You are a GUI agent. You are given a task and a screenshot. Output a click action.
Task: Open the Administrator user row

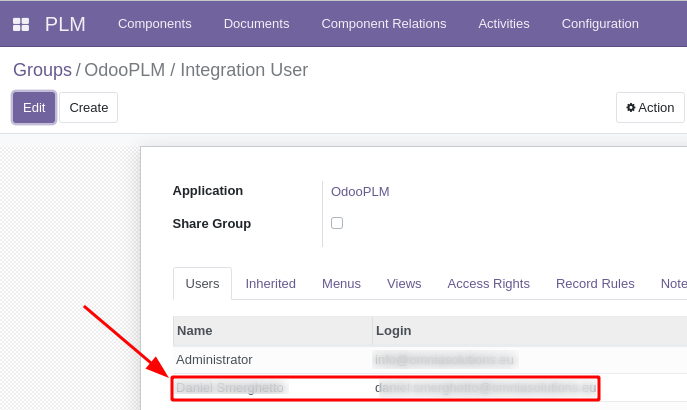pos(430,360)
